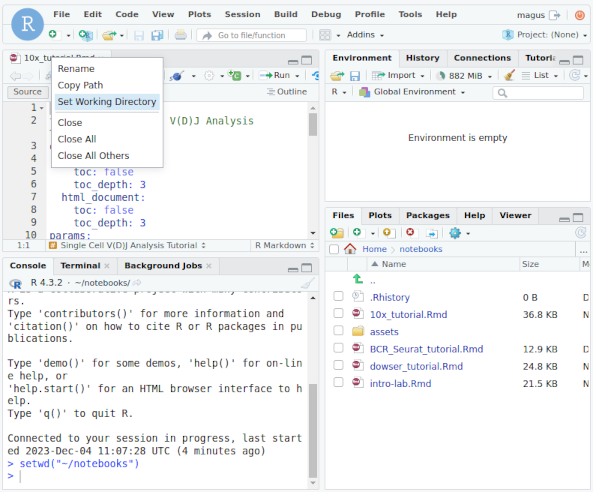The image size is (593, 492).
Task: Click the red delete file icon
Action: click(x=410, y=233)
